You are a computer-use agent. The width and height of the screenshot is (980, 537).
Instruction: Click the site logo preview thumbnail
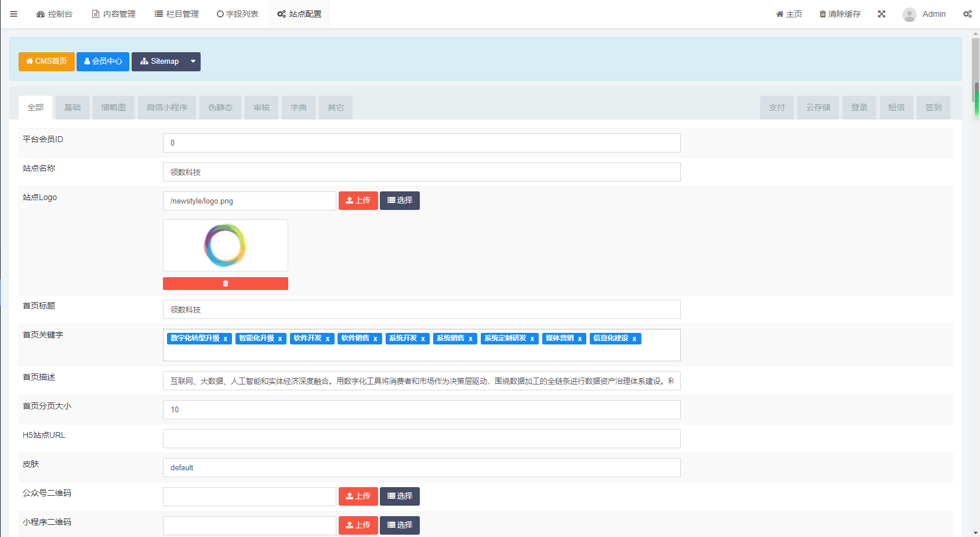point(226,245)
